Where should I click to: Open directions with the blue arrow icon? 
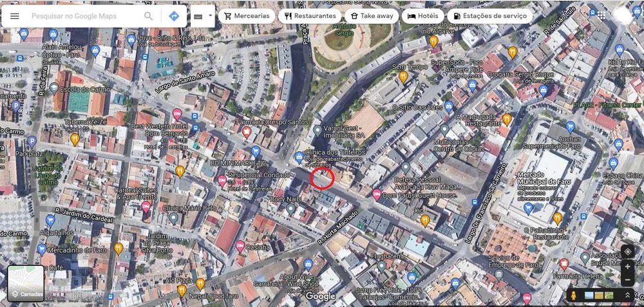174,16
